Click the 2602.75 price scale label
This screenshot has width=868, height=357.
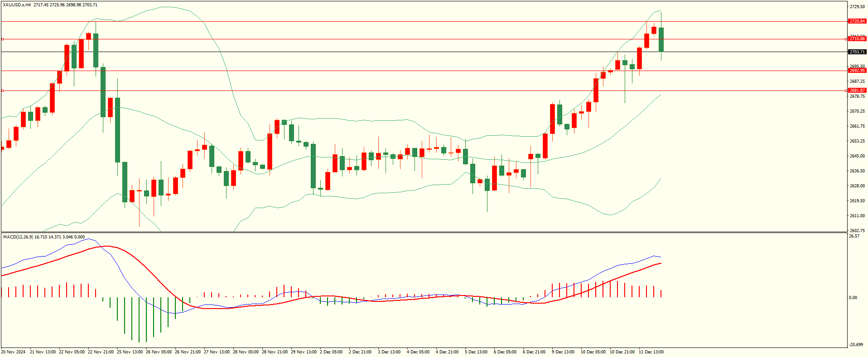pyautogui.click(x=857, y=230)
